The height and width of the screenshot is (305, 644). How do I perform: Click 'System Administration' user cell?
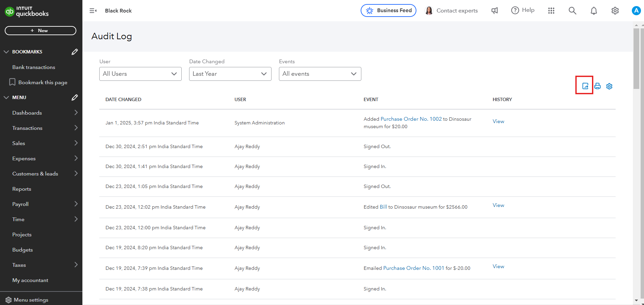pyautogui.click(x=259, y=123)
